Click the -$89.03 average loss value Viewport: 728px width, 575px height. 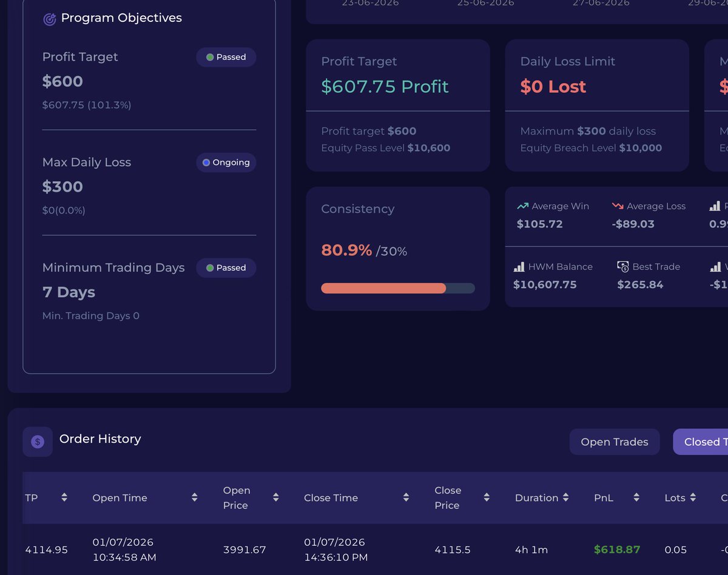point(633,224)
